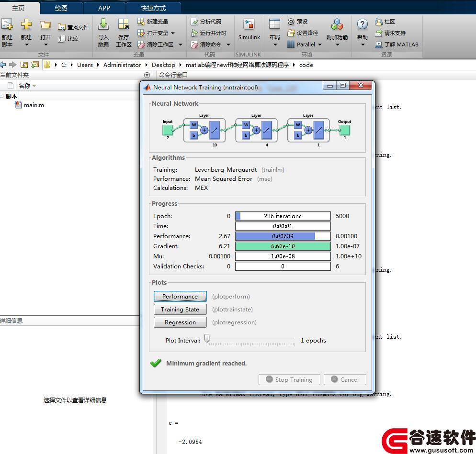Click the Community (社区) icon
Image resolution: width=476 pixels, height=454 pixels.
click(379, 22)
